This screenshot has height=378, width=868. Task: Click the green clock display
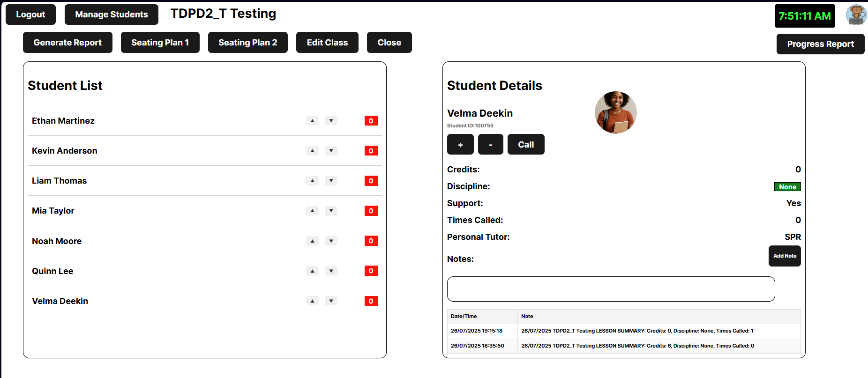[x=805, y=16]
